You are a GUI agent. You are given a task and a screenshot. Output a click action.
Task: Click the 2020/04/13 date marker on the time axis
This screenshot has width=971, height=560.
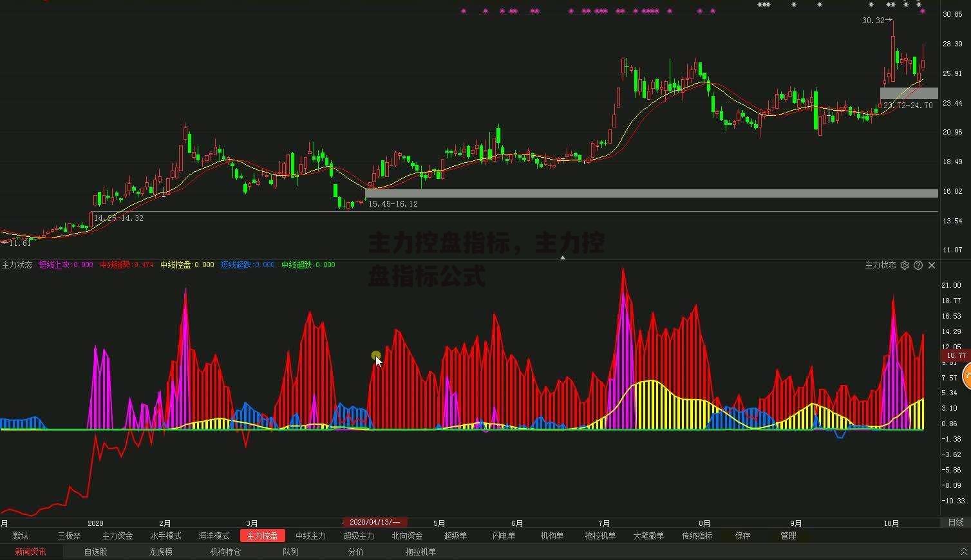[x=375, y=523]
